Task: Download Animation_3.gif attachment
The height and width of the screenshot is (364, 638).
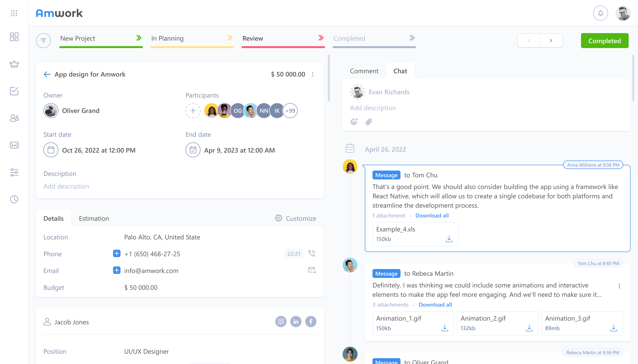Action: coord(614,328)
